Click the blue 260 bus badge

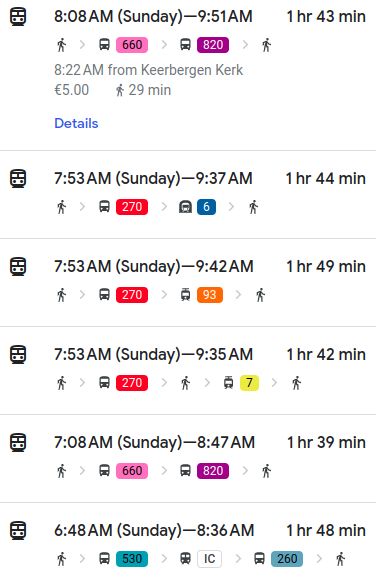coord(287,559)
